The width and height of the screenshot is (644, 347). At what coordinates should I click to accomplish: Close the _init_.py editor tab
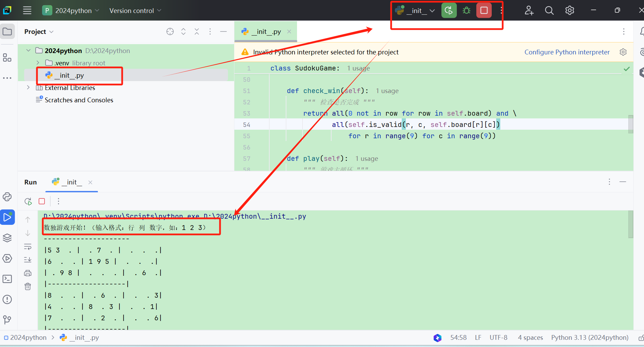click(x=289, y=31)
